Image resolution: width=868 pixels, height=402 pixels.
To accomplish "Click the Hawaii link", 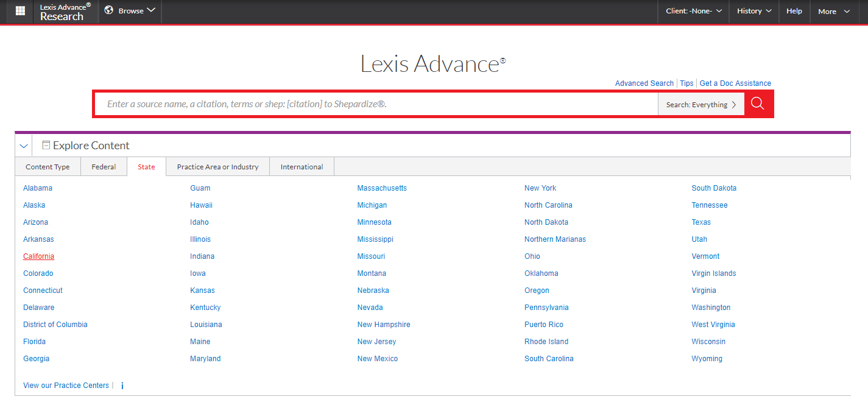I will [201, 205].
